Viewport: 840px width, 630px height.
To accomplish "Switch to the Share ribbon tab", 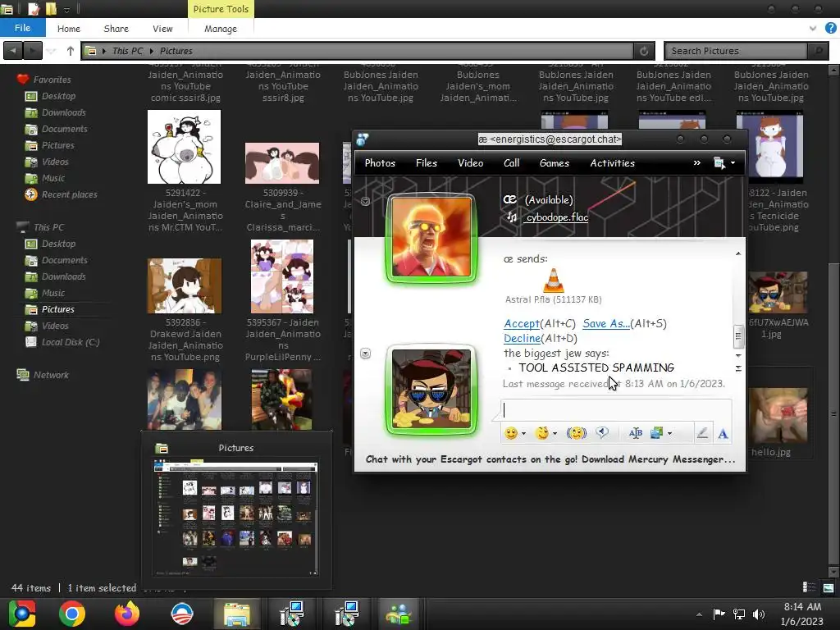I will click(116, 29).
